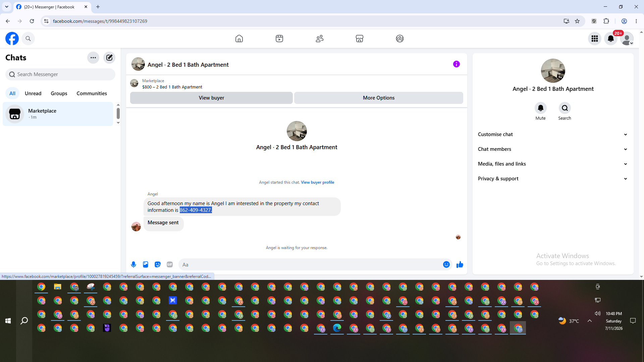The image size is (644, 362).
Task: Click the highlighted phone number 862-409-4327
Action: [x=196, y=210]
